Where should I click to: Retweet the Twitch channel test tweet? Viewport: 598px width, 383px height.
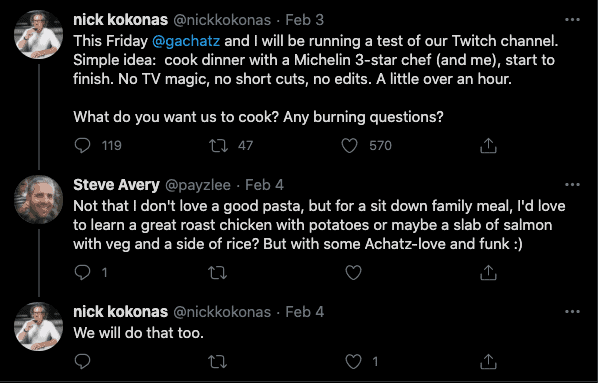click(x=218, y=145)
